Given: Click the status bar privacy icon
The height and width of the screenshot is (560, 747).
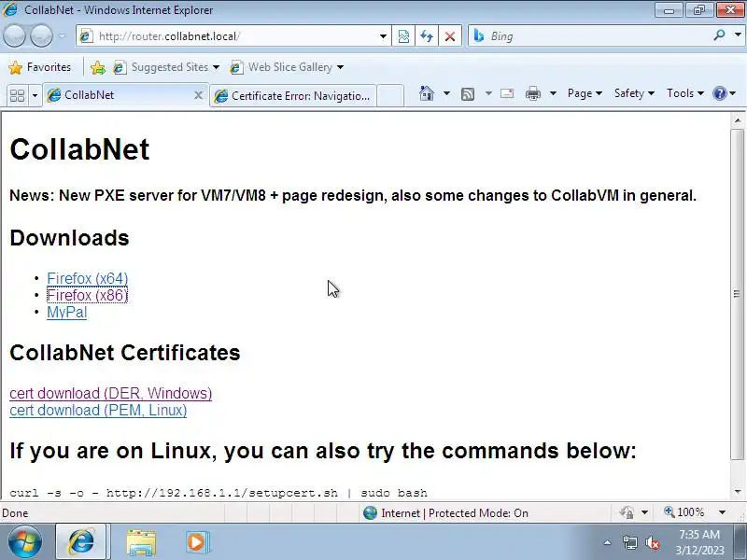Looking at the screenshot, I should pos(627,512).
